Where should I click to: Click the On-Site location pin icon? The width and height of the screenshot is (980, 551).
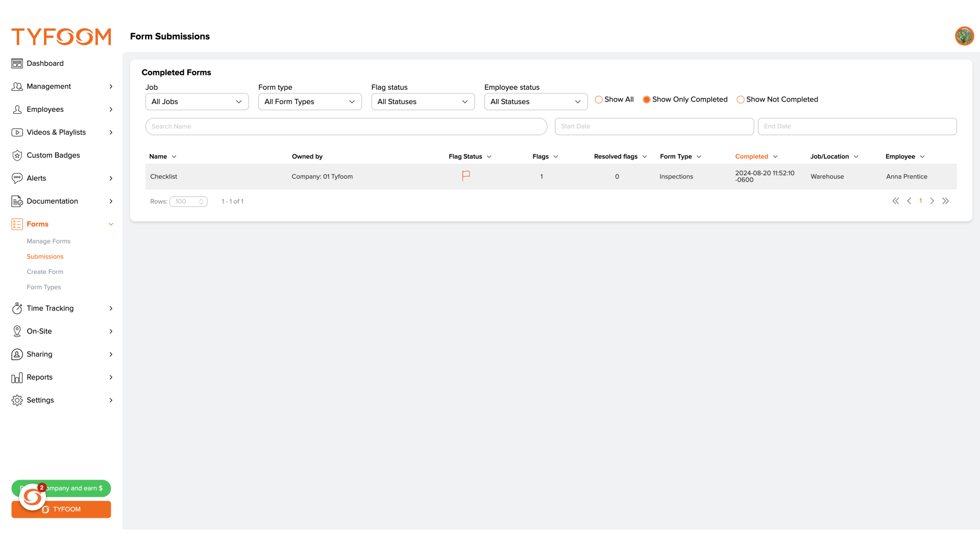click(17, 331)
